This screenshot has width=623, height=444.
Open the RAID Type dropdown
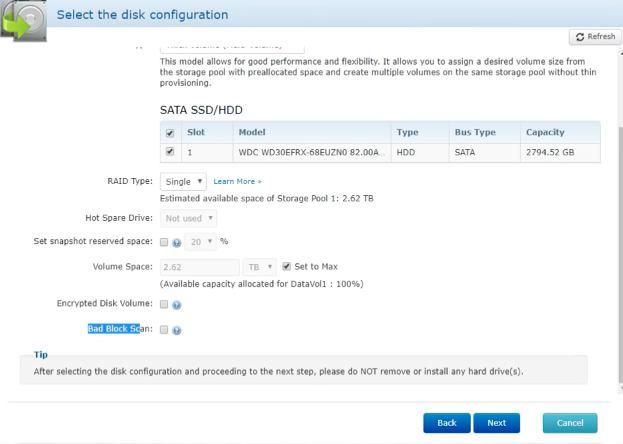183,182
